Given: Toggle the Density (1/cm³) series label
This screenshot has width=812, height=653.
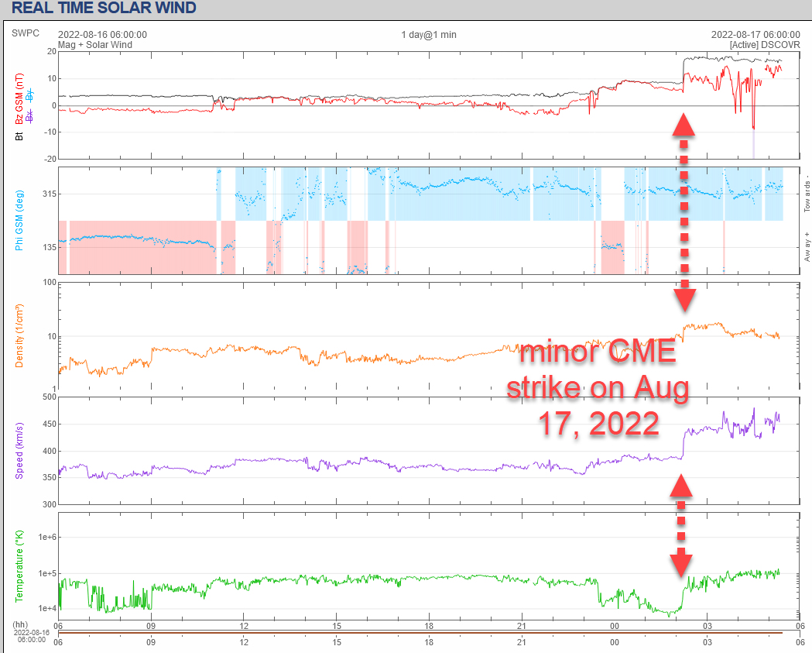Looking at the screenshot, I should pos(19,336).
